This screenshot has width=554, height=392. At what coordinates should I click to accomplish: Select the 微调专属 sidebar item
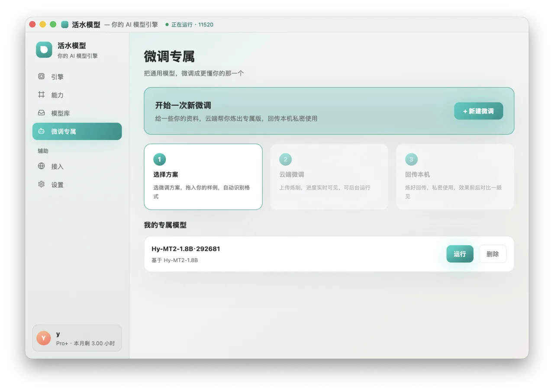point(77,131)
